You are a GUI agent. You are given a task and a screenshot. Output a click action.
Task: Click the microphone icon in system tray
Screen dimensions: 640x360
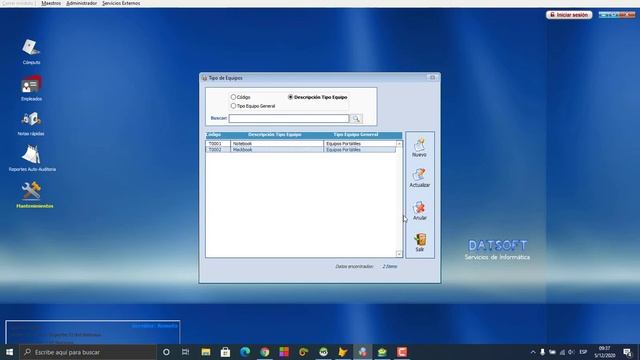click(542, 352)
